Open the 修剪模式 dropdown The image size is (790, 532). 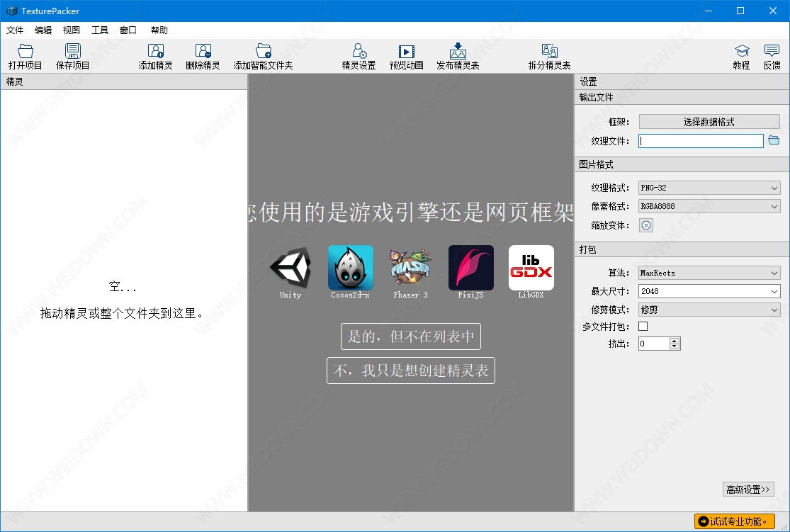[x=709, y=310]
